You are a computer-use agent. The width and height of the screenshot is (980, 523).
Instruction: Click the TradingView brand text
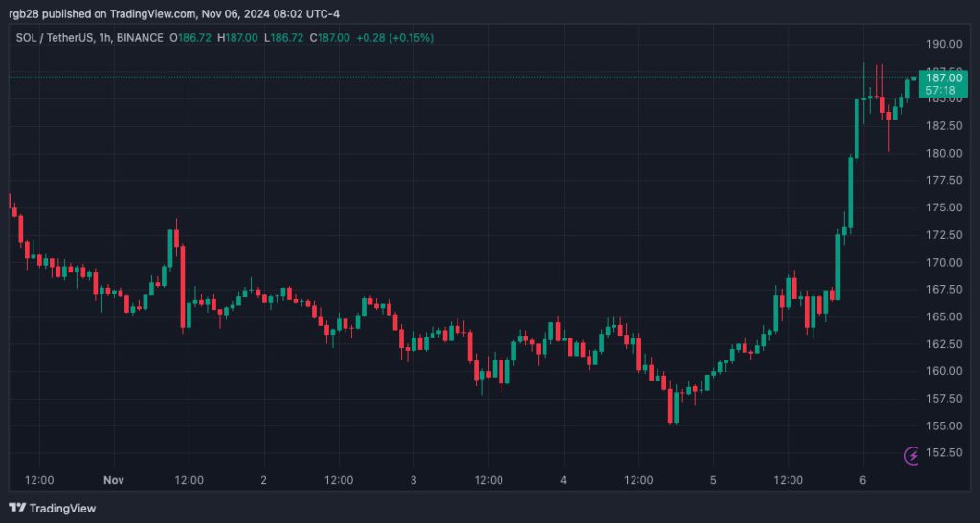click(62, 508)
